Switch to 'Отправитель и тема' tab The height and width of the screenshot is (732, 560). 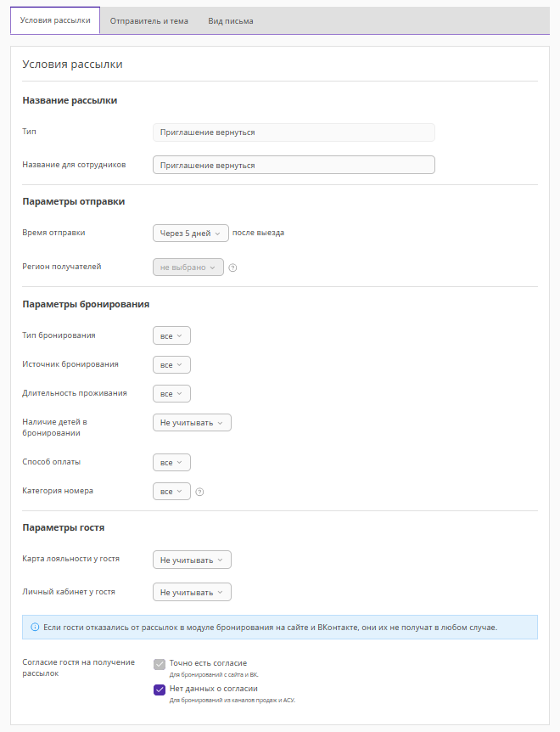click(149, 21)
